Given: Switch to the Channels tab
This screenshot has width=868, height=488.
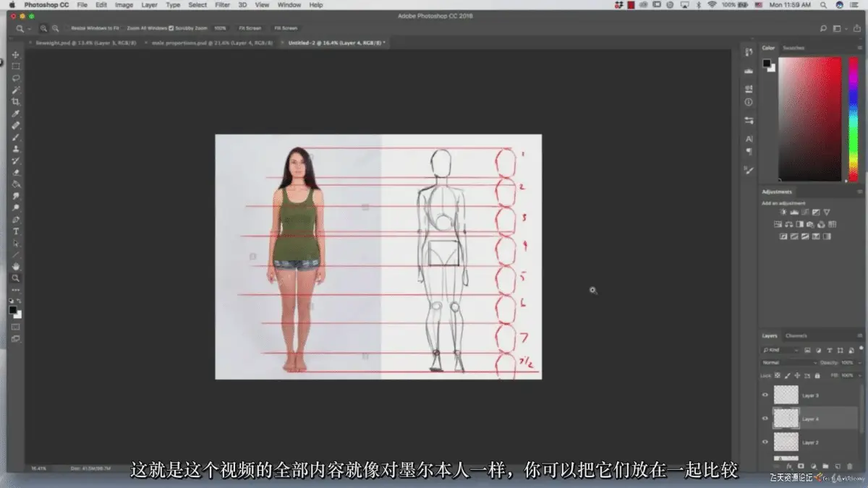Looking at the screenshot, I should (796, 335).
